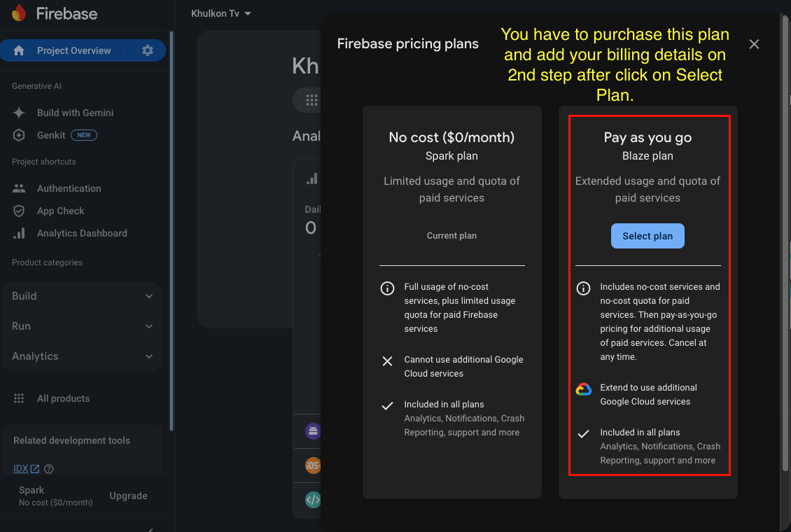Screen dimensions: 791x532
Task: Open All products
Action: pos(63,398)
